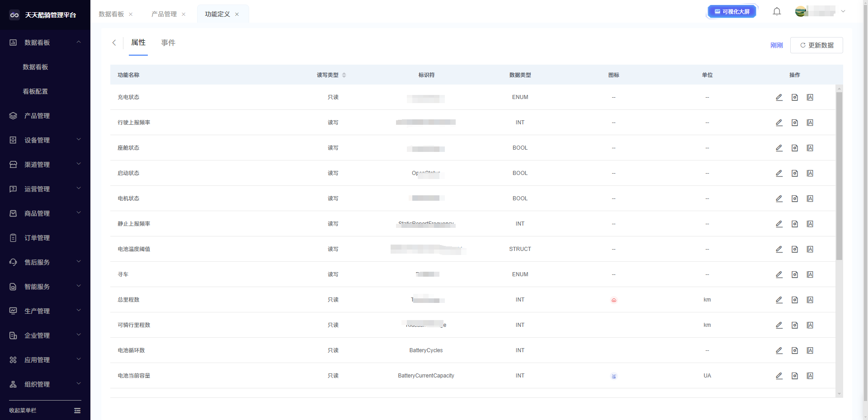Image resolution: width=868 pixels, height=420 pixels.
Task: Switch to the 事件 tab
Action: point(168,42)
